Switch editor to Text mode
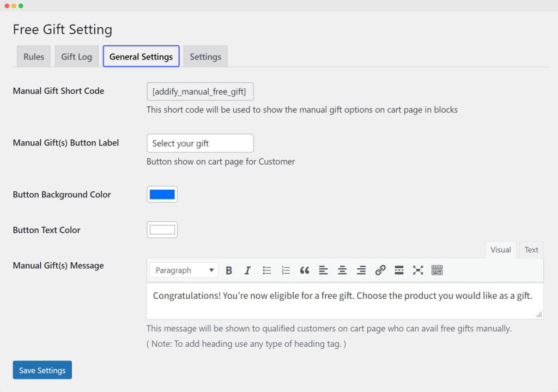This screenshot has height=392, width=558. point(531,250)
